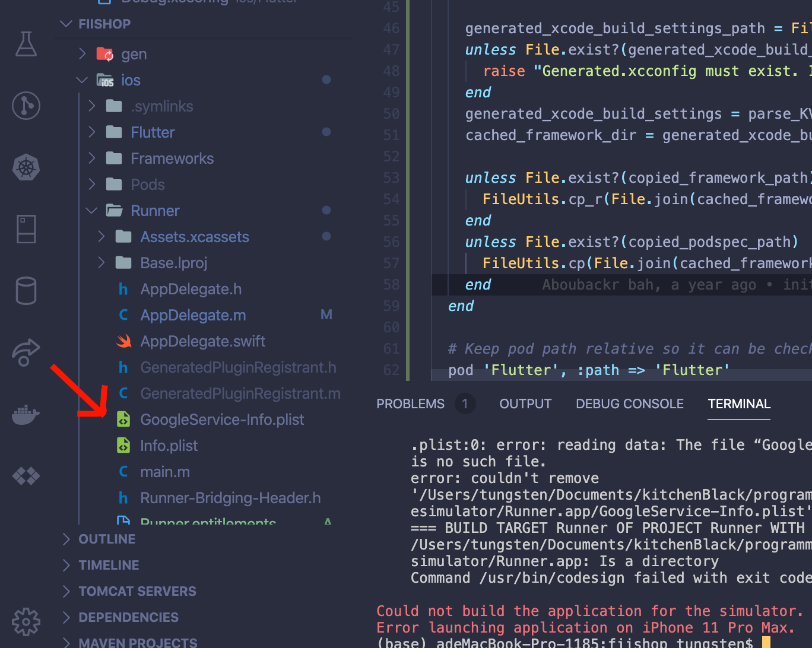Open the Docker extension panel
Image resolution: width=812 pixels, height=648 pixels.
click(26, 414)
